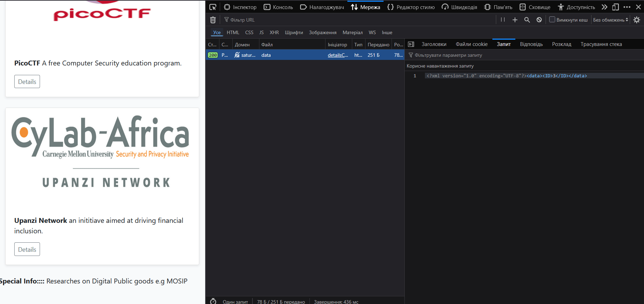Open network search magnifier
The width and height of the screenshot is (644, 304).
click(x=527, y=20)
